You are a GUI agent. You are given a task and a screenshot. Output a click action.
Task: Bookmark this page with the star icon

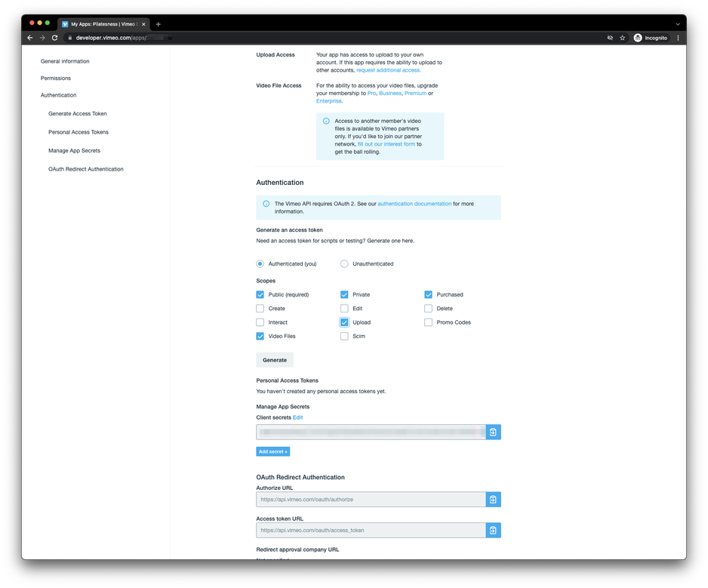(623, 38)
